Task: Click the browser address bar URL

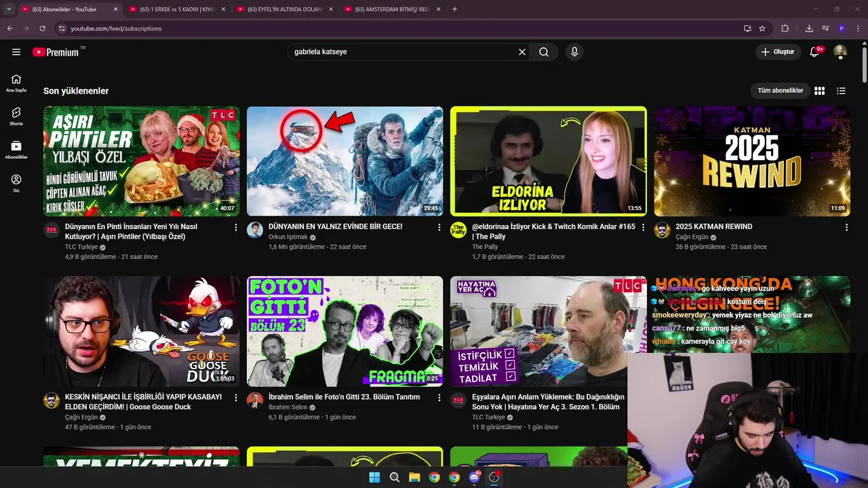Action: click(116, 28)
